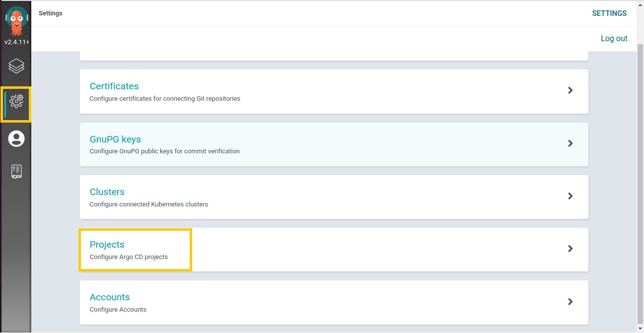
Task: Open the Accounts settings title
Action: [x=109, y=297]
